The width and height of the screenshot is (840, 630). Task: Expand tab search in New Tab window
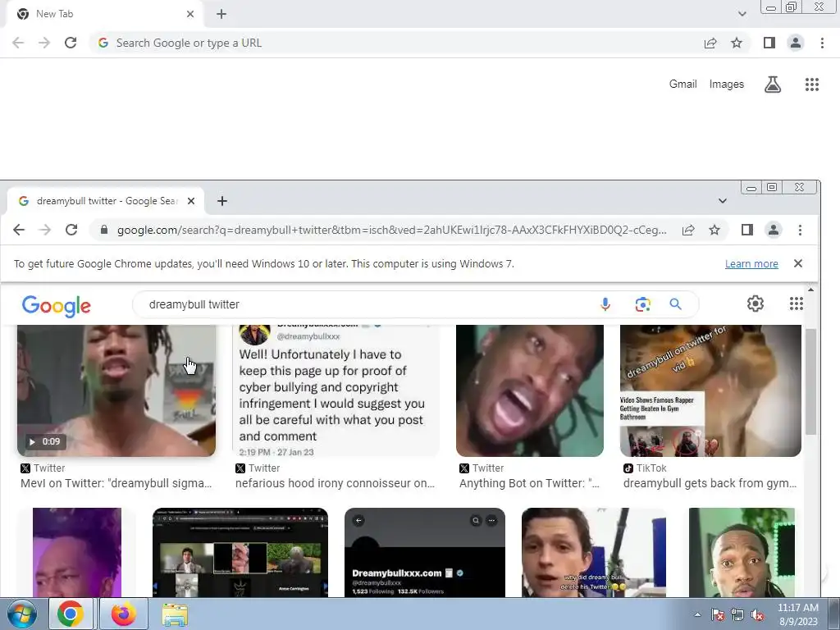click(742, 14)
